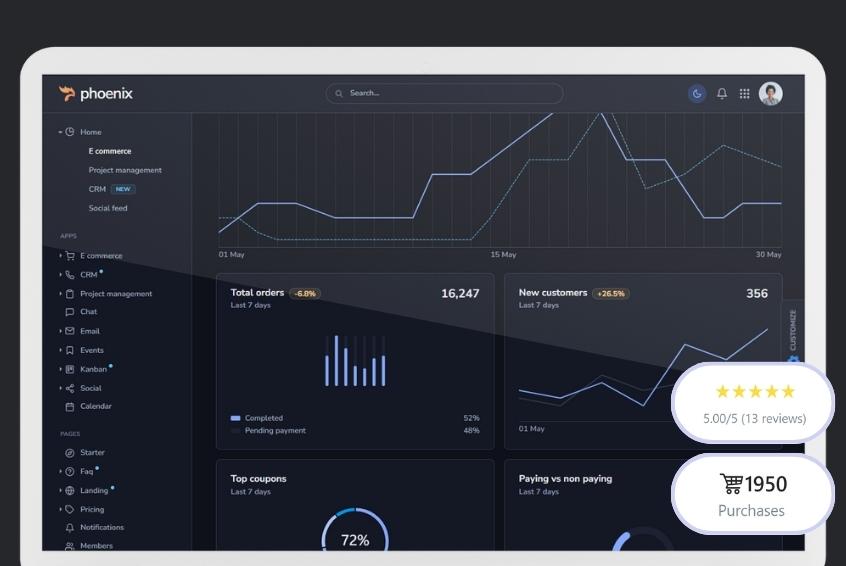Click the phoenix logo
Viewport: 846px width, 566px height.
(x=95, y=93)
